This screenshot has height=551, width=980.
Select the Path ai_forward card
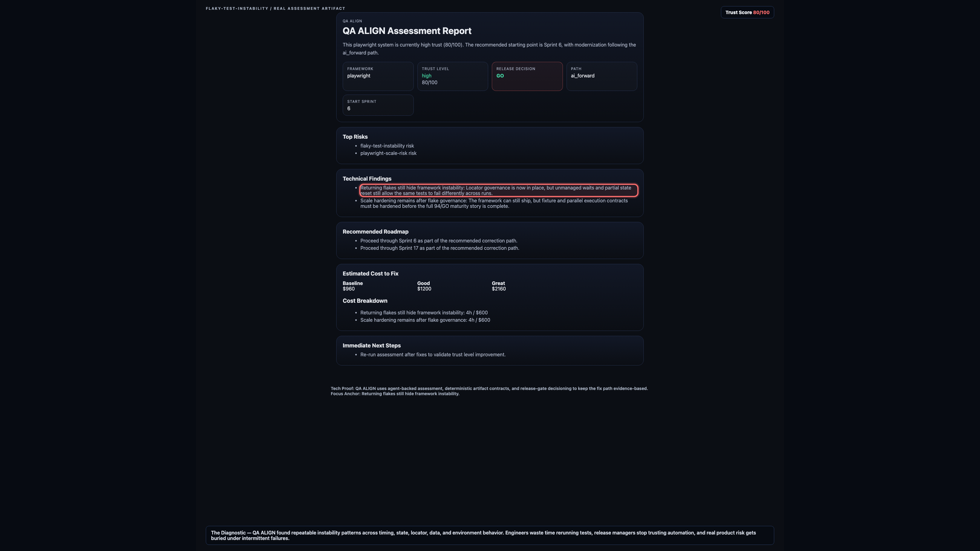[602, 77]
